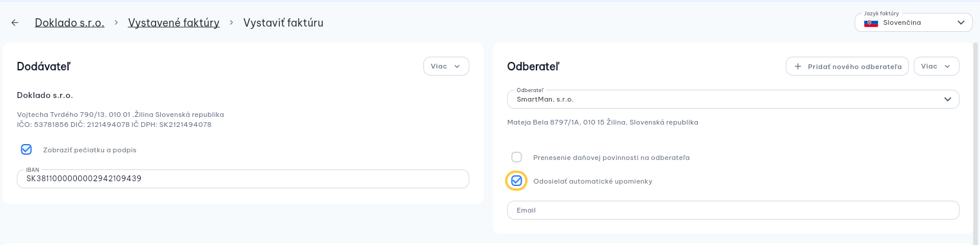Image resolution: width=980 pixels, height=245 pixels.
Task: Click Dodávateľ heading
Action: click(44, 67)
